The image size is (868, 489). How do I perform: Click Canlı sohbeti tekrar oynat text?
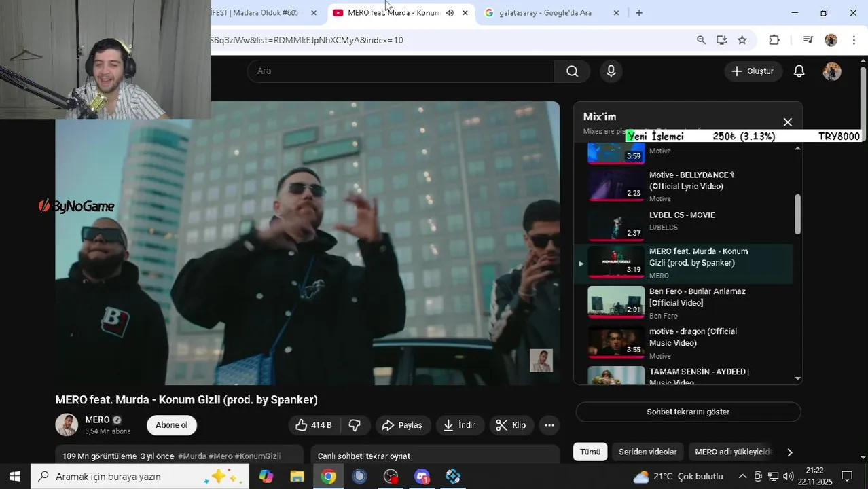coord(363,456)
